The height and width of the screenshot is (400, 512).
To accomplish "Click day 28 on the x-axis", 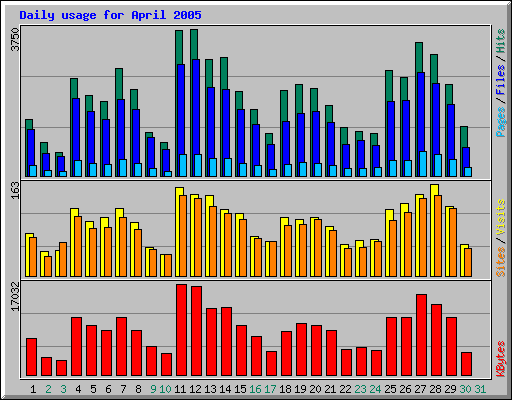I will point(435,389).
